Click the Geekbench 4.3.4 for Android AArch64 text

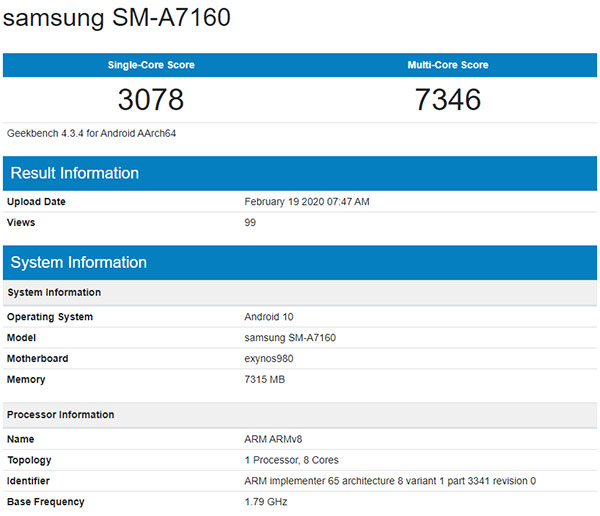pos(91,133)
